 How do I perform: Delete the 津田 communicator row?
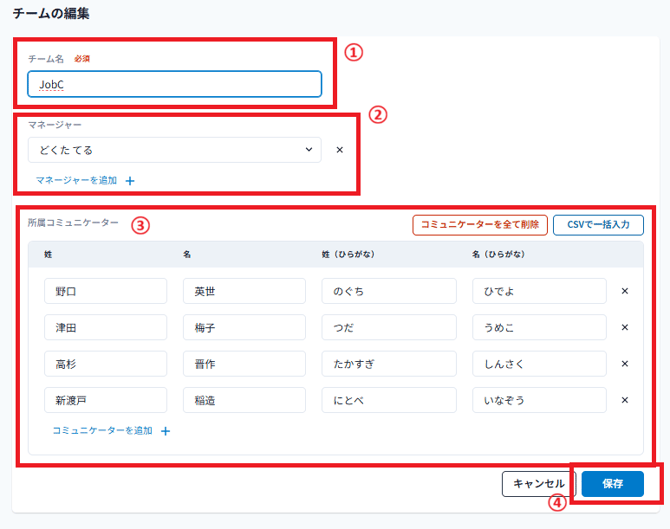pyautogui.click(x=625, y=327)
